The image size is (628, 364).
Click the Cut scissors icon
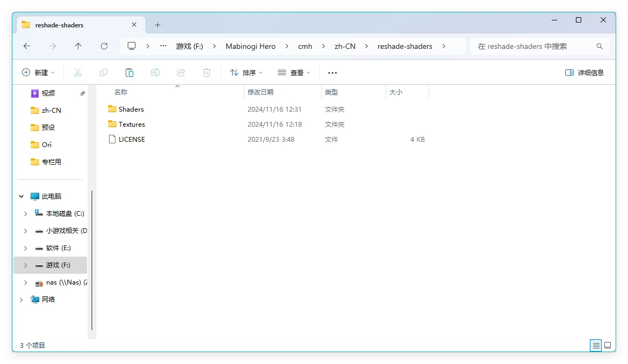(78, 72)
